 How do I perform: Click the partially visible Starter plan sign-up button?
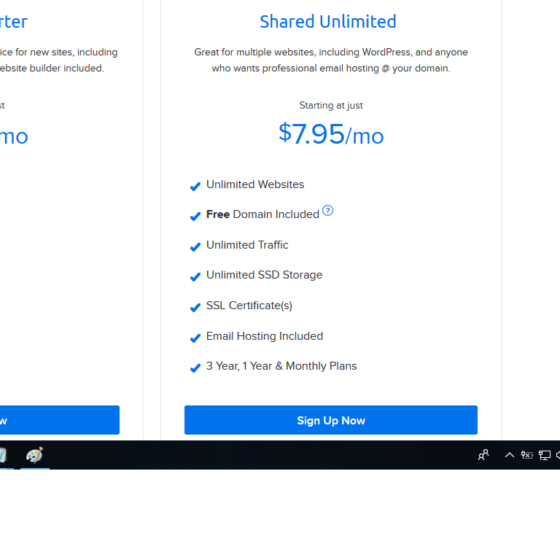pos(60,420)
